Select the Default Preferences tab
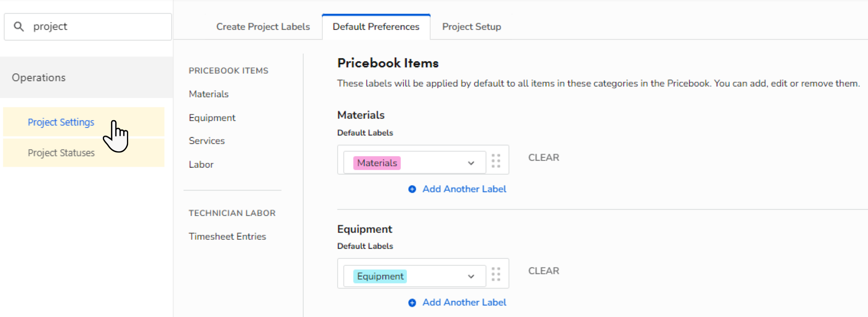Image resolution: width=868 pixels, height=317 pixels. (376, 27)
